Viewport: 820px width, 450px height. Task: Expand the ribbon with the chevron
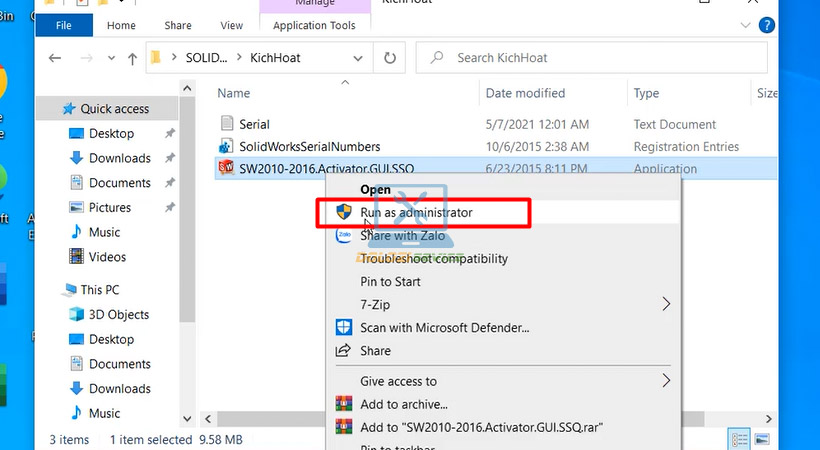click(x=746, y=25)
